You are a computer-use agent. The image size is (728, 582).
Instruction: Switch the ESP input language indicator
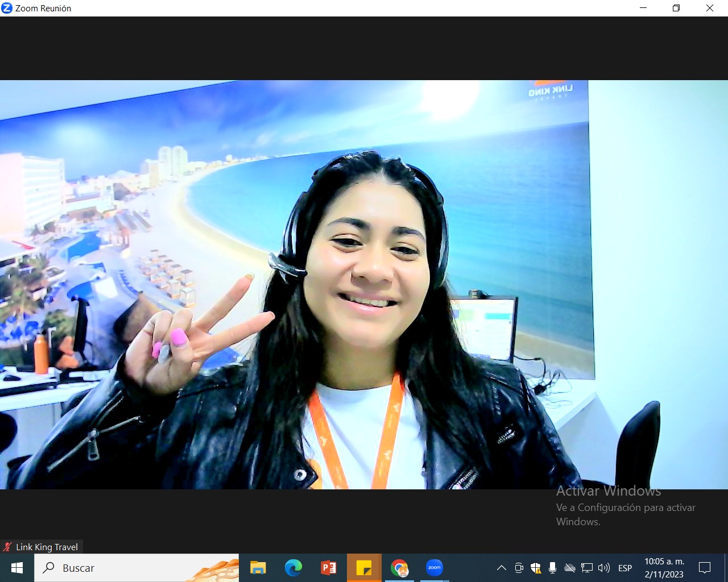click(x=625, y=568)
